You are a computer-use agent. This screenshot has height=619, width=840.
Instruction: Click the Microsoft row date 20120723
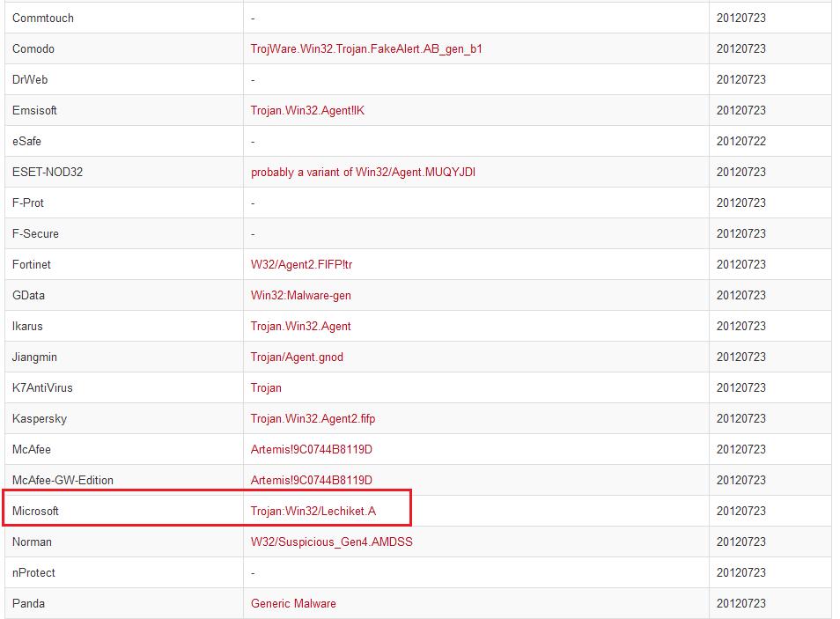click(x=741, y=512)
